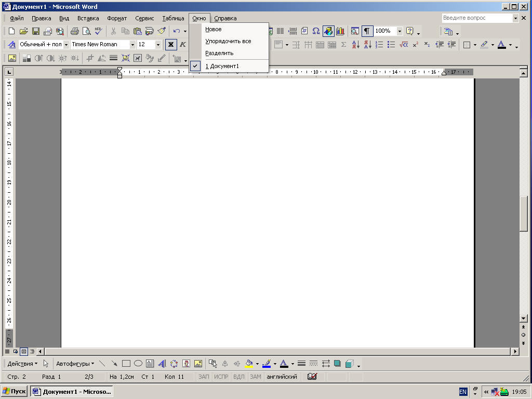Toggle Italic К formatting
Viewport: 532px width, 399px height.
point(183,45)
